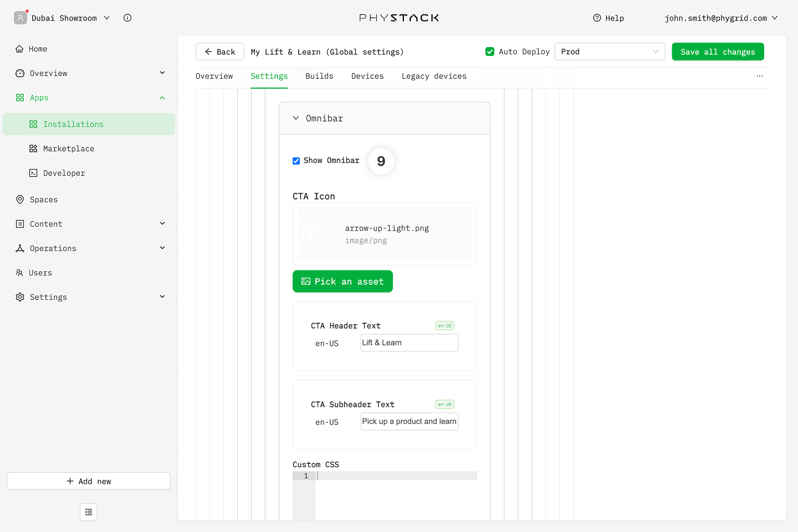The width and height of the screenshot is (798, 532).
Task: Select Marketplace in the sidebar
Action: click(89, 149)
